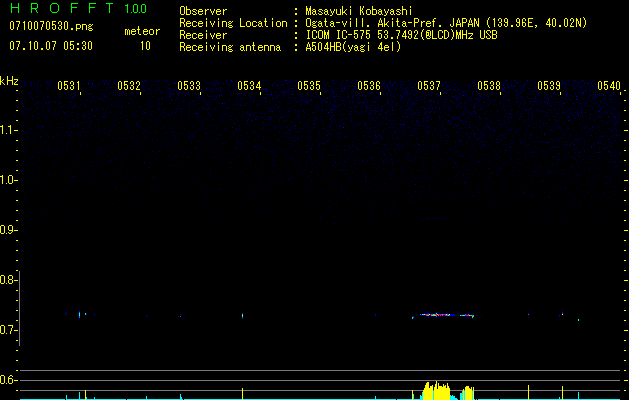This screenshot has width=629, height=400.
Task: Select the A504HB(yagi 4el) antenna text
Action: tap(353, 47)
